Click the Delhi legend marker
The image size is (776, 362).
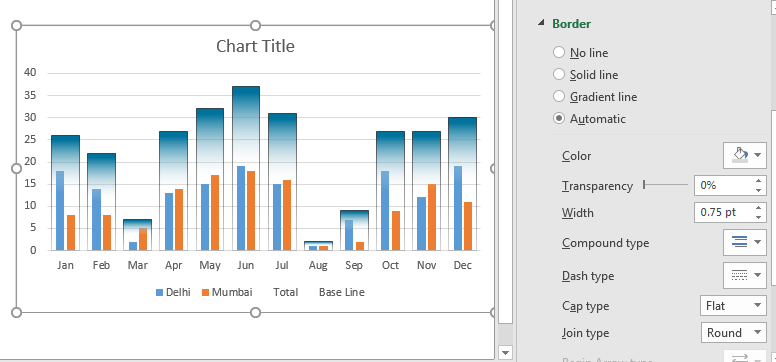pyautogui.click(x=159, y=293)
